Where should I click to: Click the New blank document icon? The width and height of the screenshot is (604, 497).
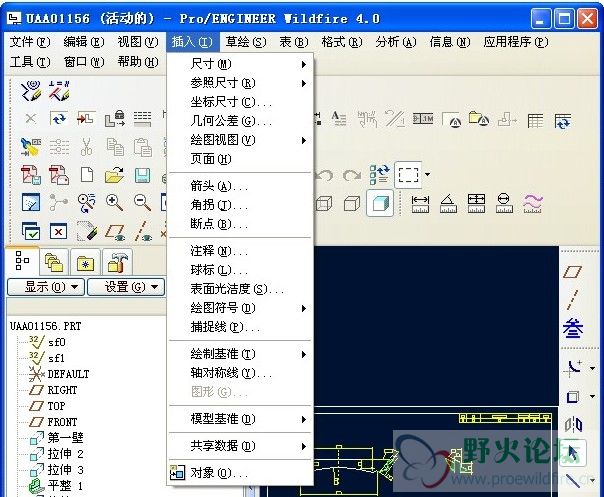point(87,175)
